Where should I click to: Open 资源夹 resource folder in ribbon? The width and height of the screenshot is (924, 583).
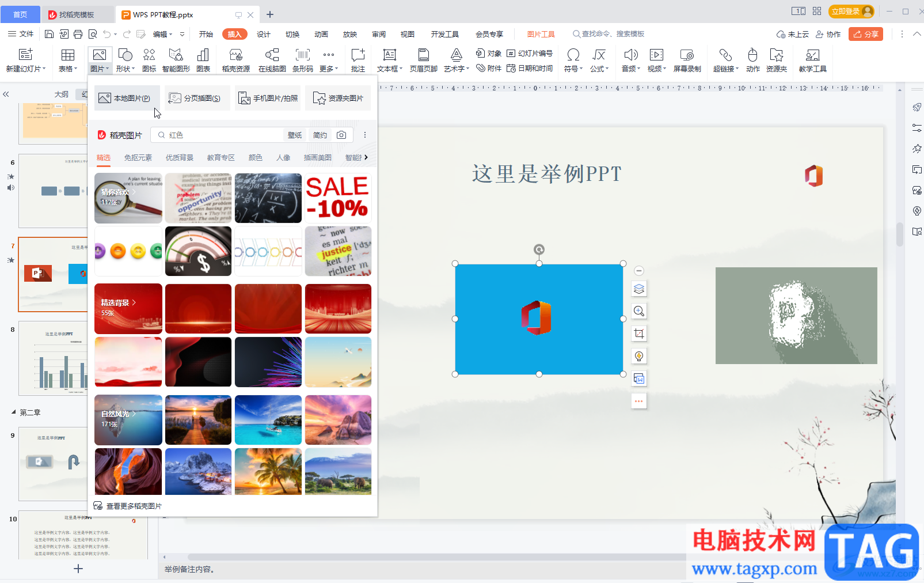click(x=776, y=60)
